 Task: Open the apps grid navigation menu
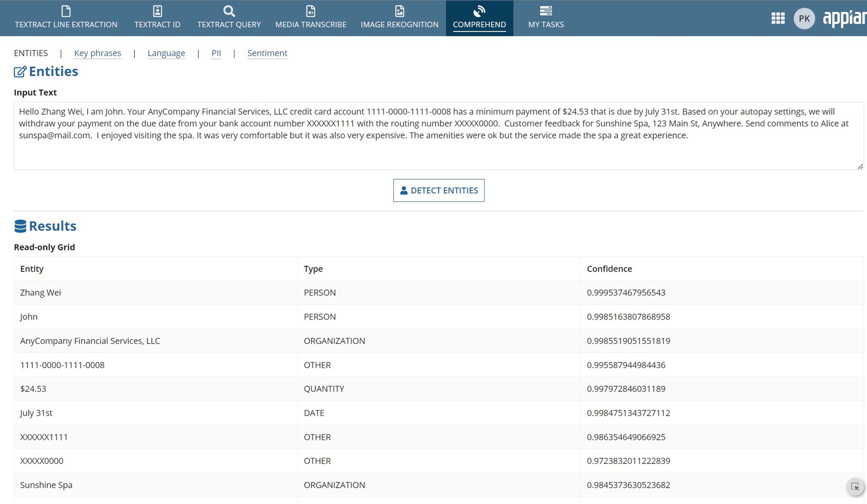(778, 18)
